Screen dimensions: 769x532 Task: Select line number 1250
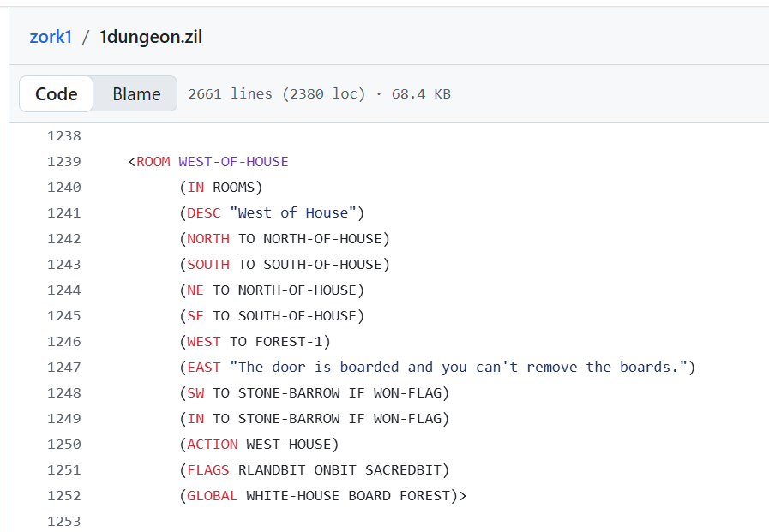pos(63,445)
